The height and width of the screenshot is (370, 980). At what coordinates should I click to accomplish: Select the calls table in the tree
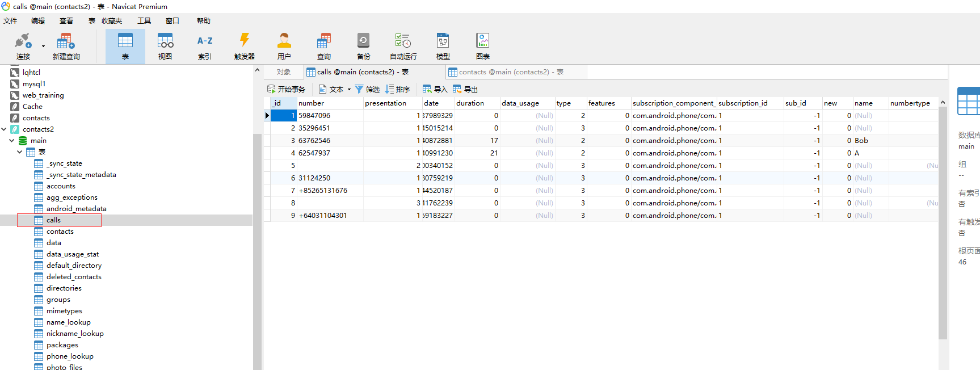(53, 220)
